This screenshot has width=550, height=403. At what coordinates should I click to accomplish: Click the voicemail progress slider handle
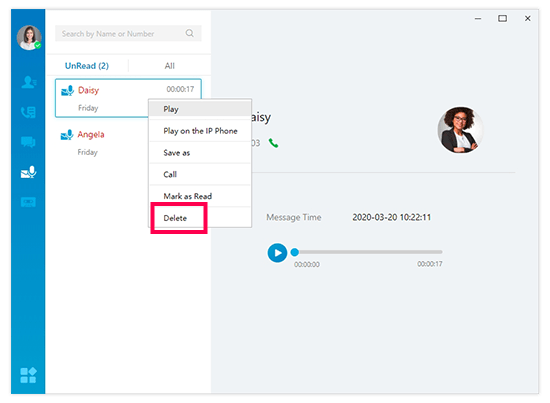click(295, 252)
